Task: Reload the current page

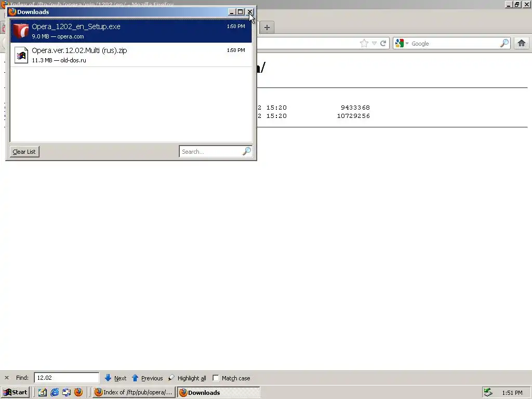Action: tap(383, 44)
